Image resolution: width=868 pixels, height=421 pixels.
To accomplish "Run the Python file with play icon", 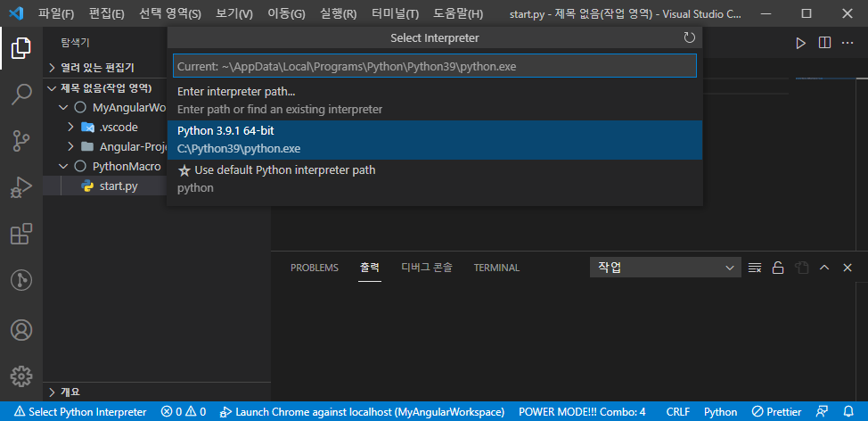I will 800,43.
